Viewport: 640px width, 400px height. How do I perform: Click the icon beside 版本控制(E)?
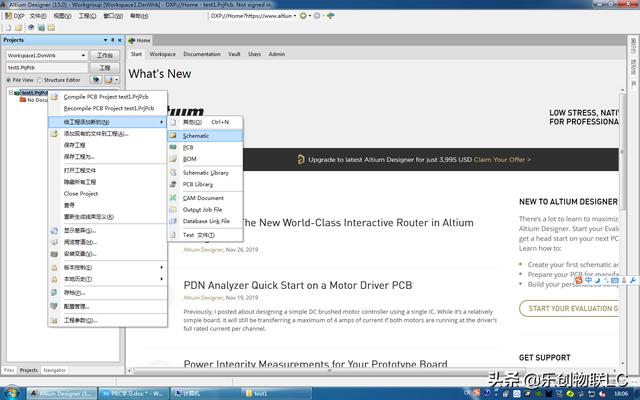[54, 267]
